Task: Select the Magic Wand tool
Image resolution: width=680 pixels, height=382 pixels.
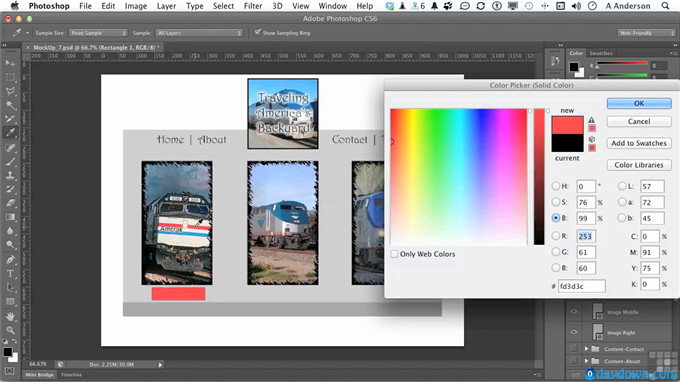Action: click(10, 105)
